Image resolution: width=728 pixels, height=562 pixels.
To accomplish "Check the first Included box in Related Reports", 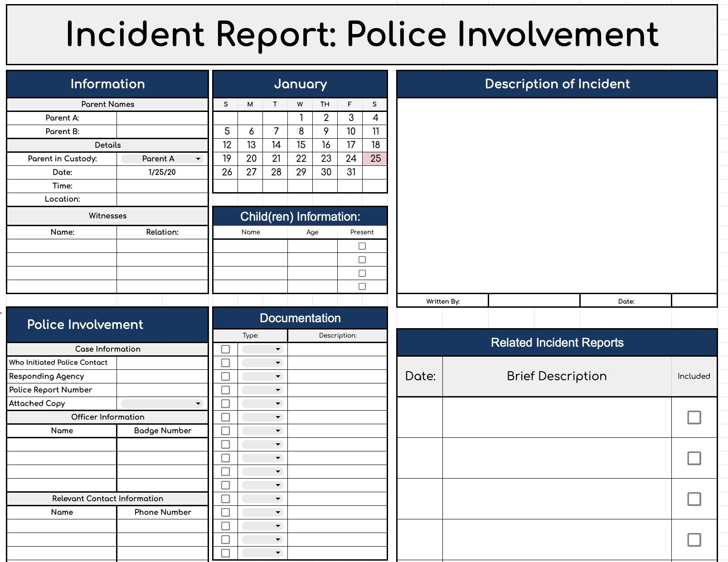I will pyautogui.click(x=694, y=417).
